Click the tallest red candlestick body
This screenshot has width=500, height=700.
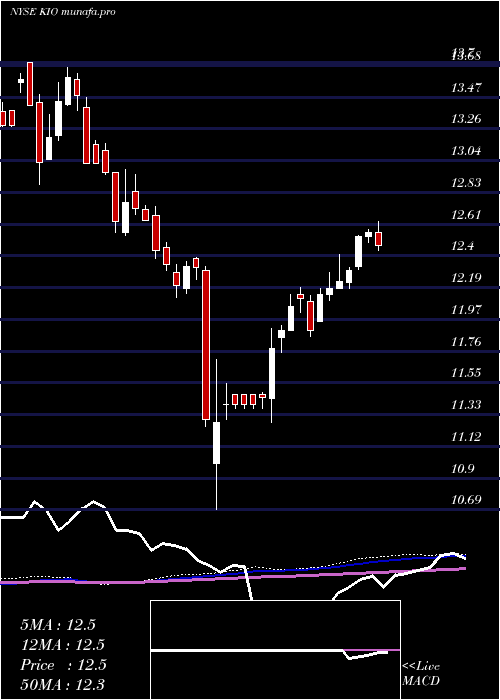206,345
